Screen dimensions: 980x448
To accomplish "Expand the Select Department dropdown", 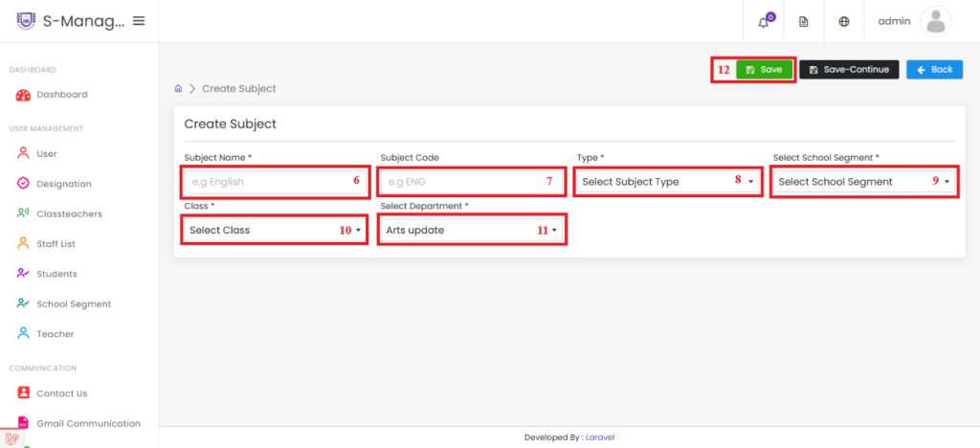I will pyautogui.click(x=472, y=230).
